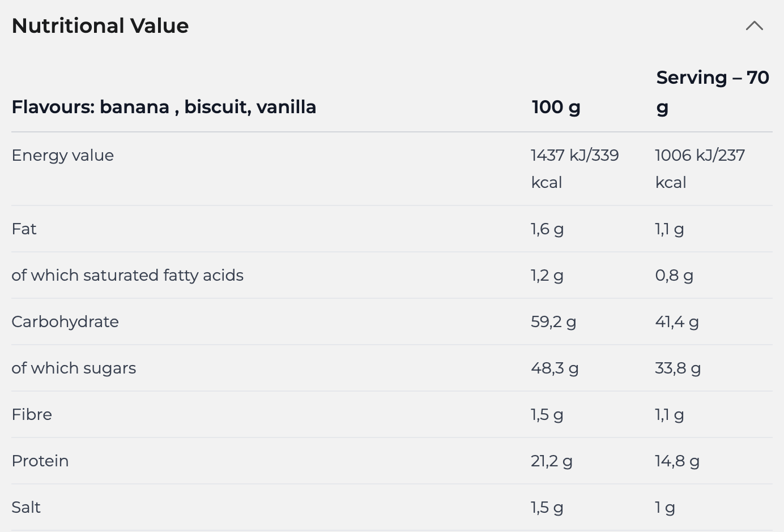Screen dimensions: 784x532
Task: Click the 59,2 g carbohydrate value
Action: point(553,321)
